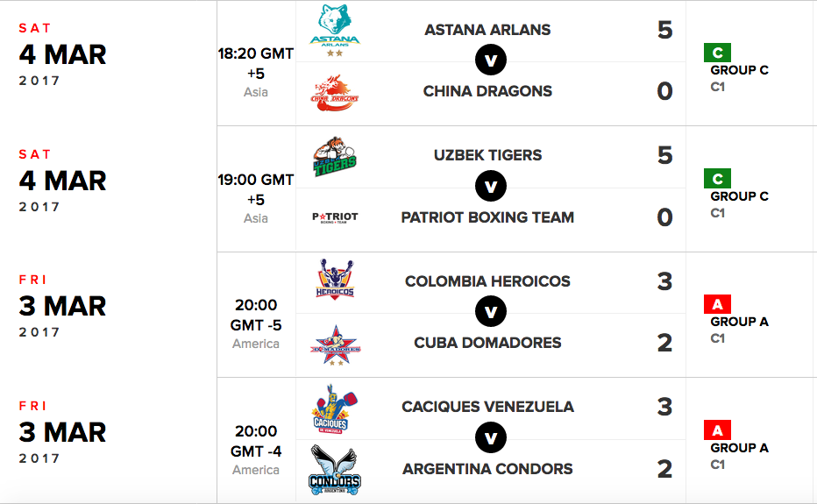Click Patriot Boxing Team name
This screenshot has height=504, width=817.
(x=487, y=217)
